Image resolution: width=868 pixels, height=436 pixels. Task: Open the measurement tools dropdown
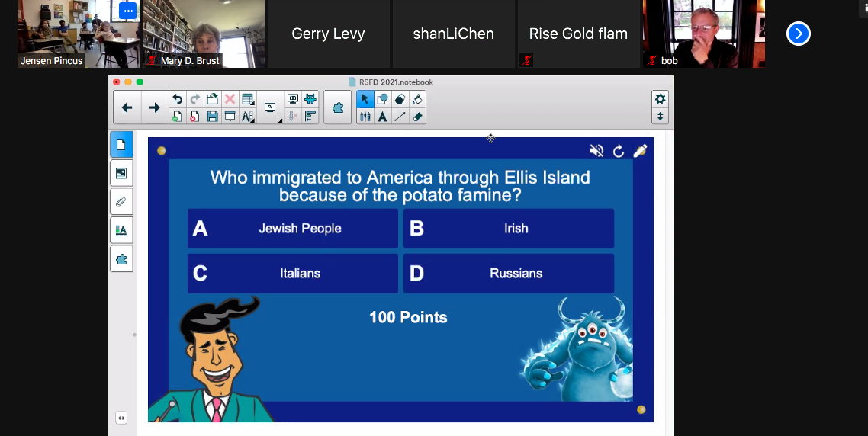pyautogui.click(x=247, y=116)
